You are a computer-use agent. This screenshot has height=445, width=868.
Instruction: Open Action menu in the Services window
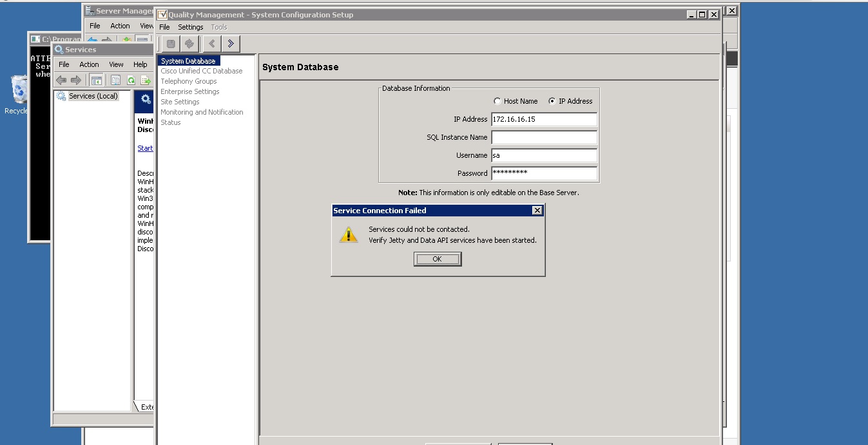click(x=89, y=64)
